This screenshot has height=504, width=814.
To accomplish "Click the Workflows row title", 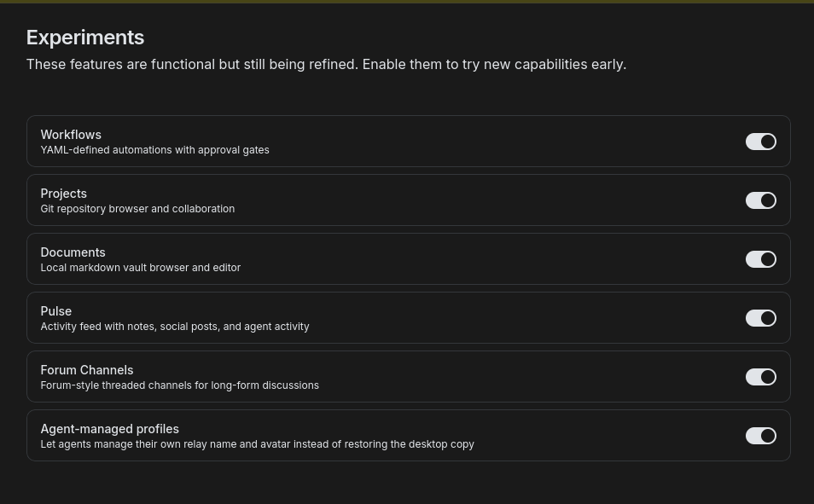I will (71, 135).
